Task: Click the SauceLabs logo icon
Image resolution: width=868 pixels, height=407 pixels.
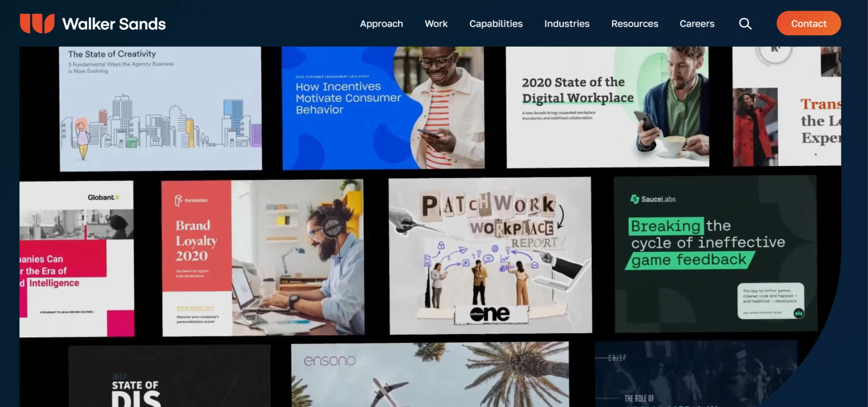Action: point(634,199)
